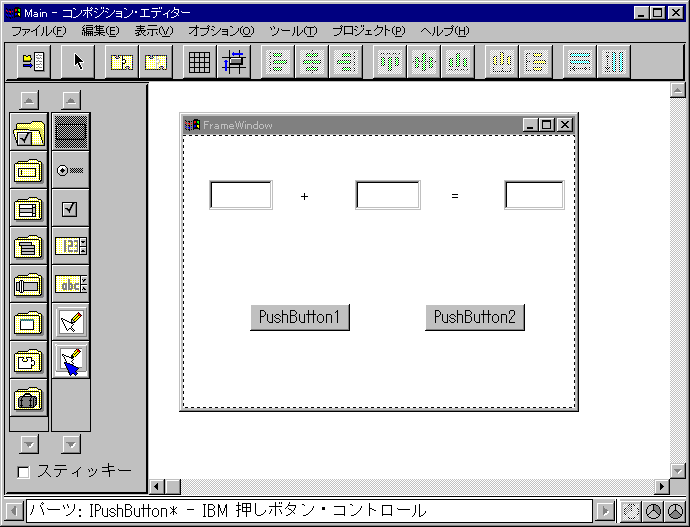This screenshot has height=527, width=690.
Task: Enable the スティッキー checkbox
Action: (23, 472)
